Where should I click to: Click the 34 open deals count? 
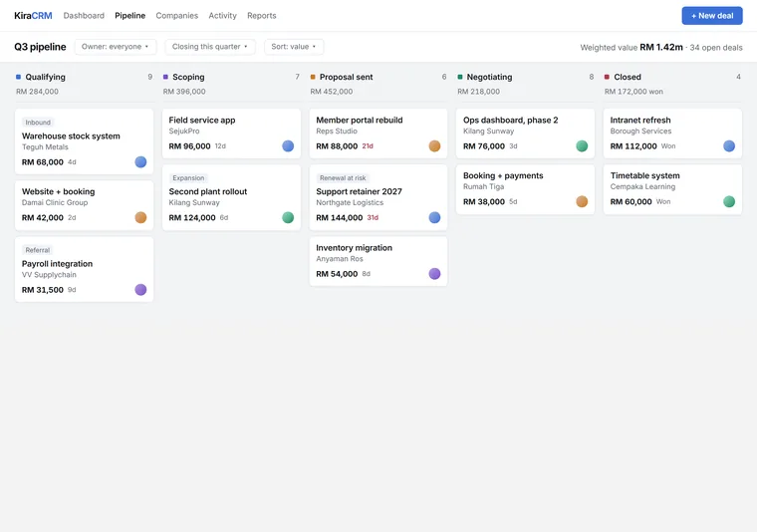(716, 47)
